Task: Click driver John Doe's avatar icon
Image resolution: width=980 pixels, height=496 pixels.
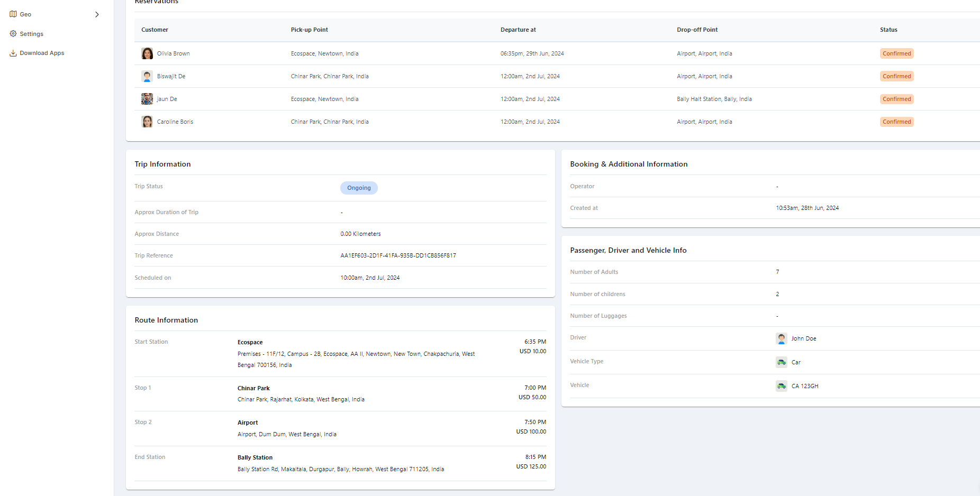Action: [781, 338]
